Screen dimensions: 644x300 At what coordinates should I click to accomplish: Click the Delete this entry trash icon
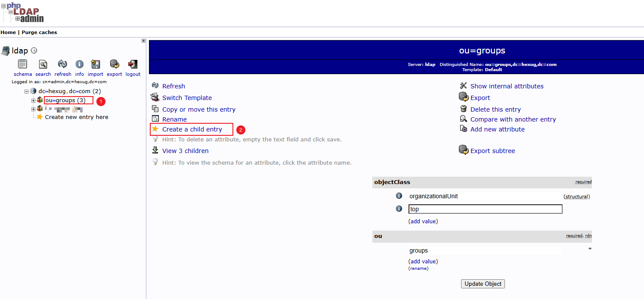tap(464, 109)
